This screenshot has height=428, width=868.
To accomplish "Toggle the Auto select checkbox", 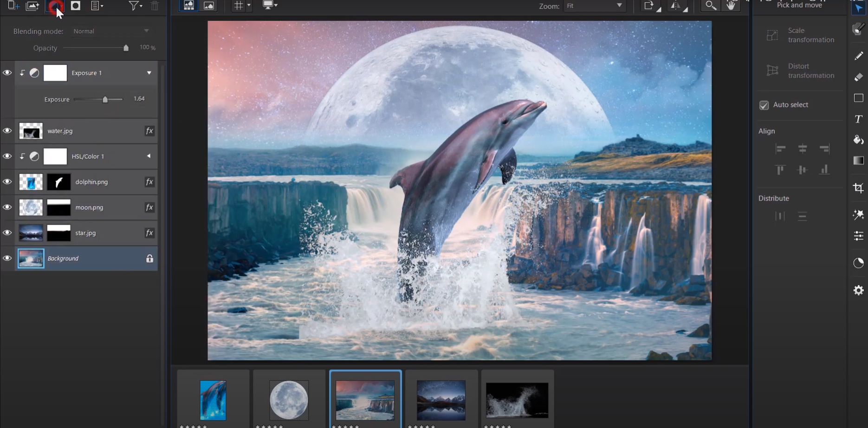I will (x=764, y=105).
